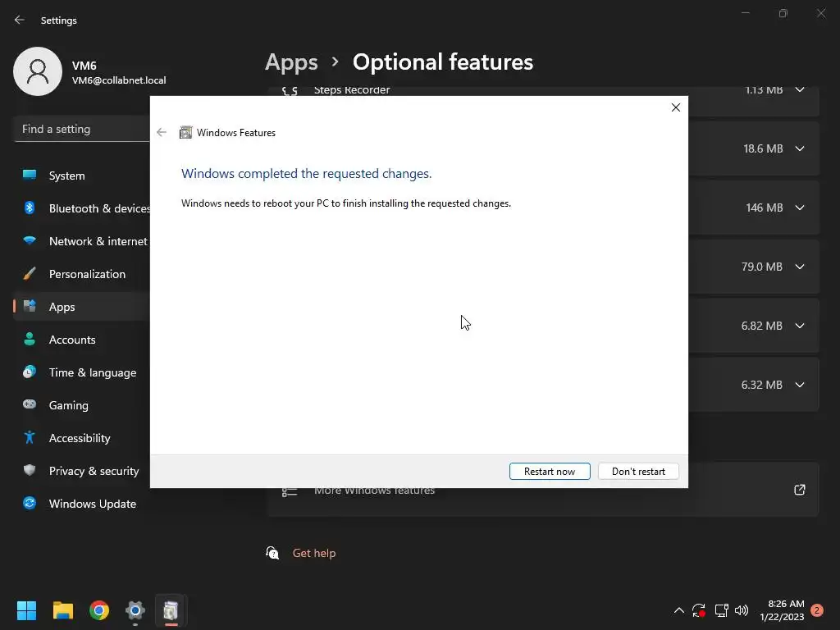Open network connection tray icon
This screenshot has width=840, height=630.
coord(722,610)
